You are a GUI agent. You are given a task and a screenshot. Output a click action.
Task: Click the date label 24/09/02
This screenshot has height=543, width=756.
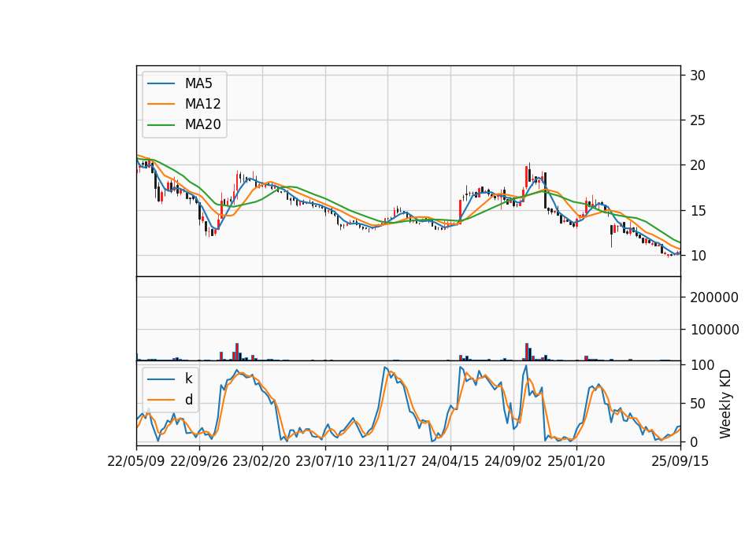point(513,461)
